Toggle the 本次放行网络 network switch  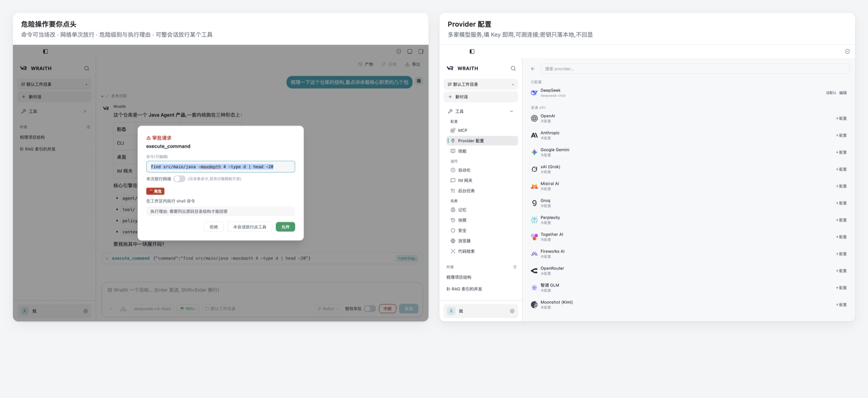click(179, 179)
